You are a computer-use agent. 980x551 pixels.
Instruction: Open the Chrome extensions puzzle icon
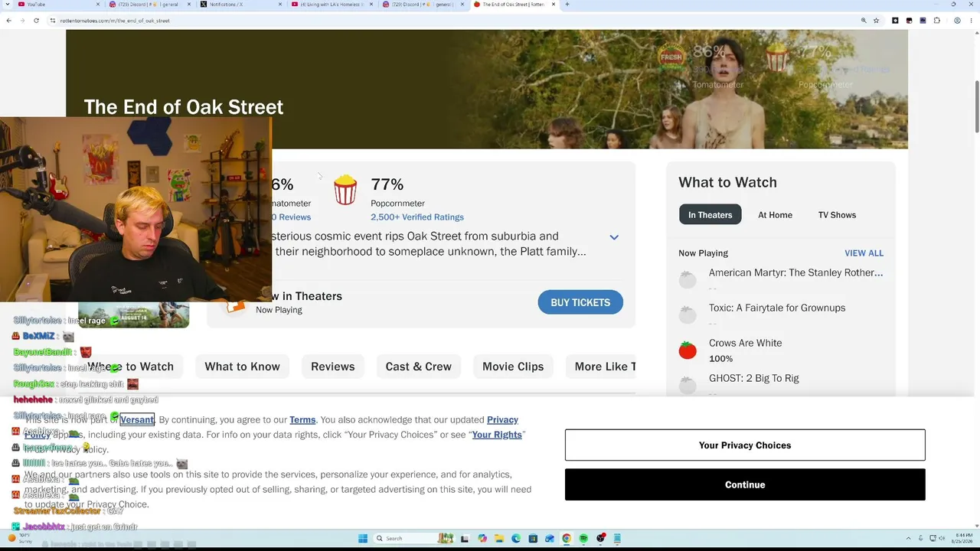pos(936,21)
